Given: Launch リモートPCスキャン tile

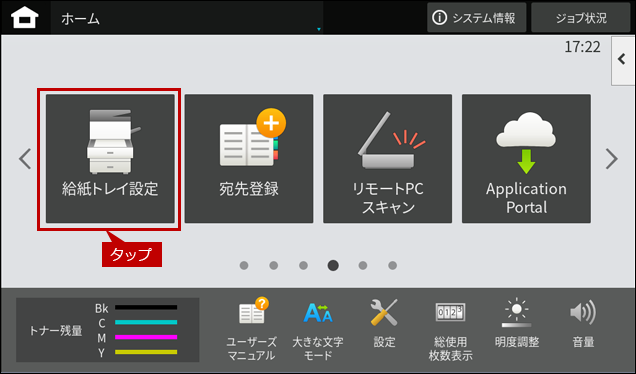Looking at the screenshot, I should tap(387, 159).
